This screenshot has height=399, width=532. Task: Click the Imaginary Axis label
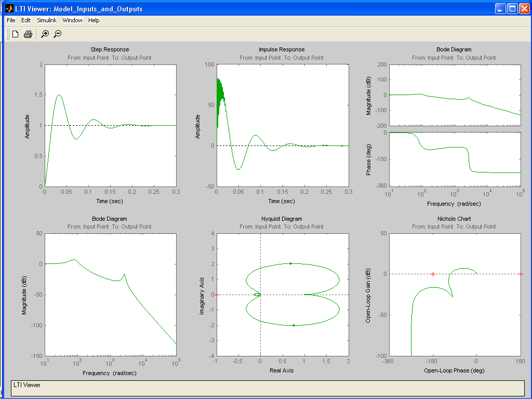pos(202,296)
